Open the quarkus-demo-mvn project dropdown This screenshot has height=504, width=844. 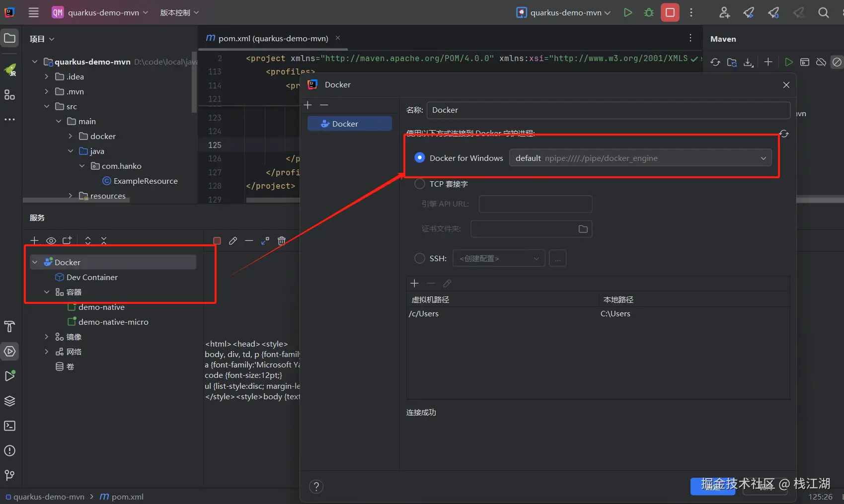tap(100, 12)
